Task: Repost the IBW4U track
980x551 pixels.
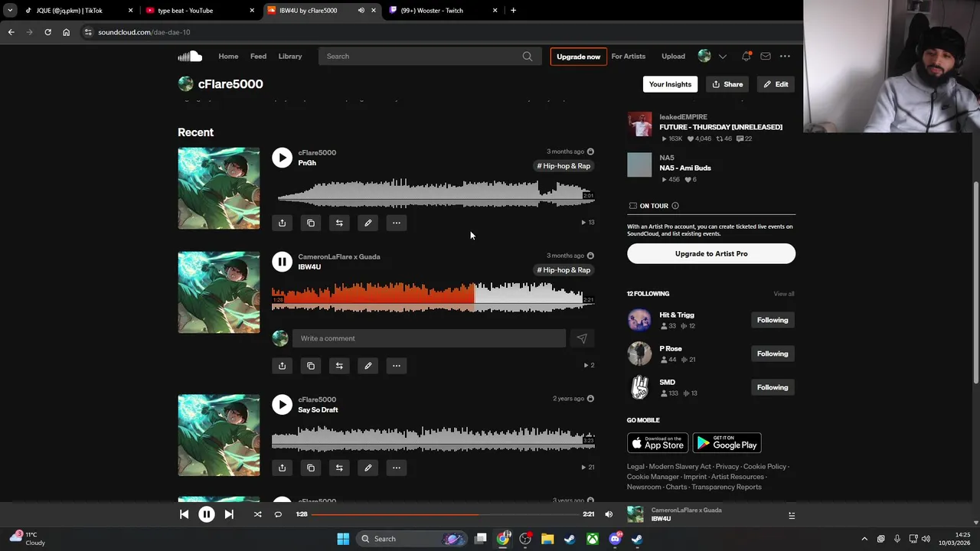Action: pyautogui.click(x=339, y=366)
